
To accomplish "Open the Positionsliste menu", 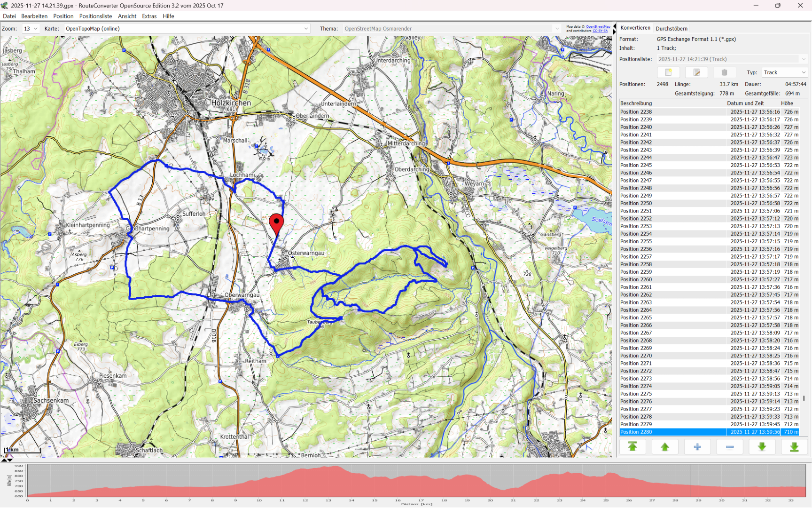I will 95,16.
